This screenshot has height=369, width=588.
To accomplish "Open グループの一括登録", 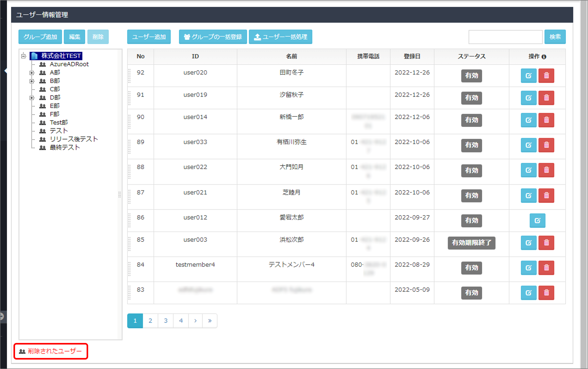I will point(213,37).
